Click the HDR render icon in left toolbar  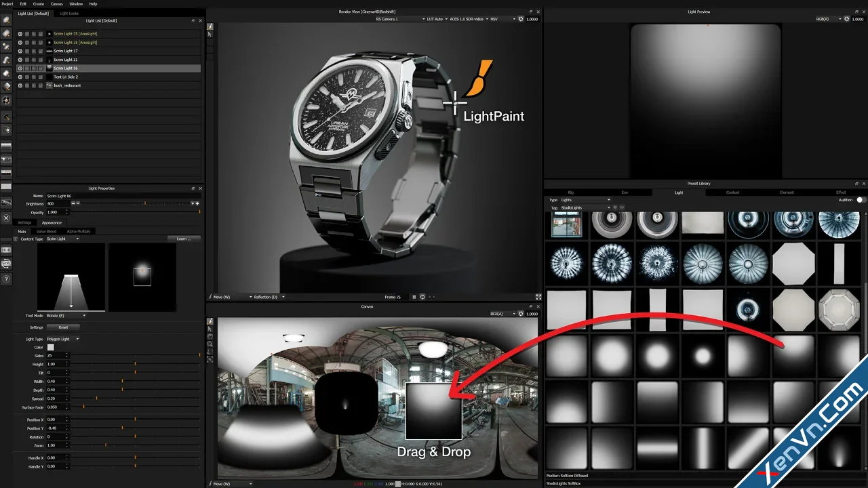6,249
